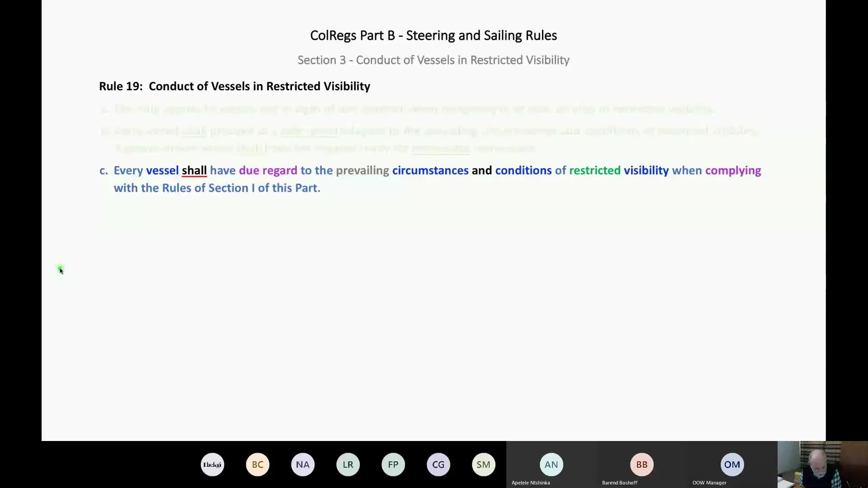Select the NA participant avatar

(302, 465)
